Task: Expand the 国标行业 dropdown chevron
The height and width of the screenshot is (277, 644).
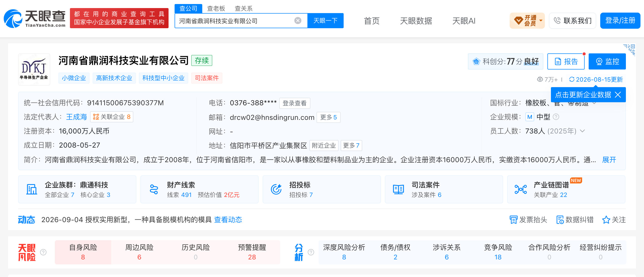Action: point(594,103)
